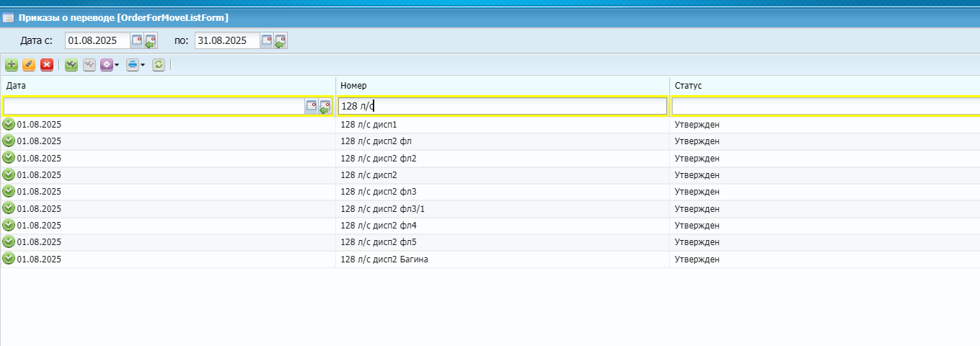Image resolution: width=980 pixels, height=346 pixels.
Task: Click date 01.08.2025 in '128 л/с дисп2 фл5' row
Action: pyautogui.click(x=39, y=242)
